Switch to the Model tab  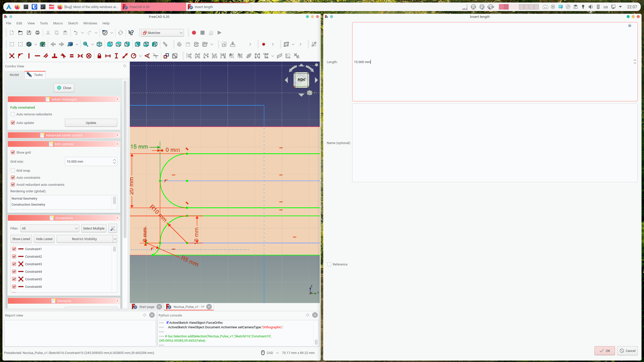tap(14, 75)
